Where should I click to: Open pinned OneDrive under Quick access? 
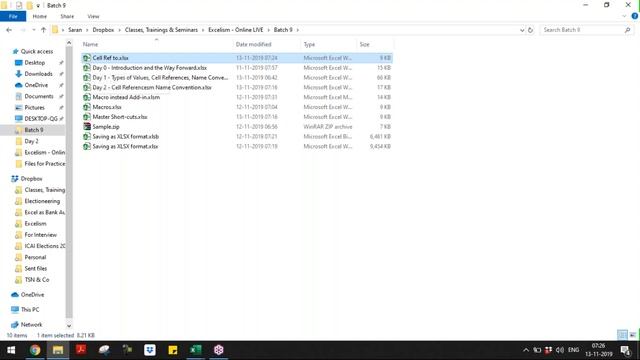pos(36,85)
